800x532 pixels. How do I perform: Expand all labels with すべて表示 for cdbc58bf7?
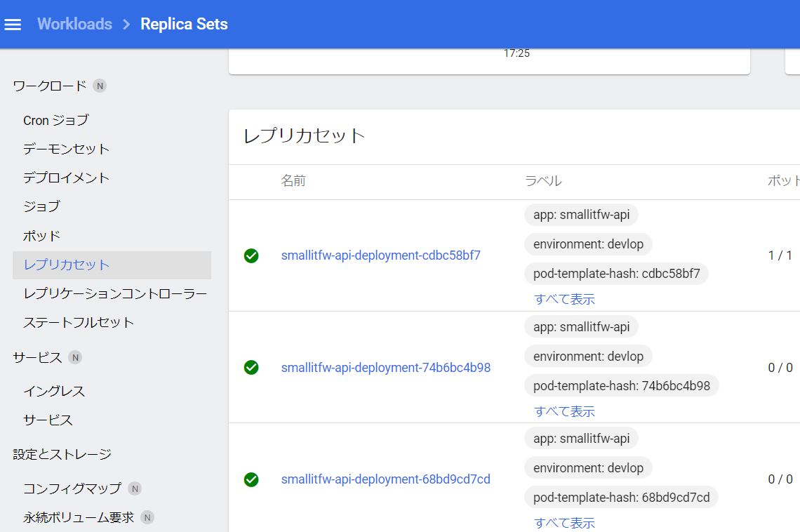[564, 299]
